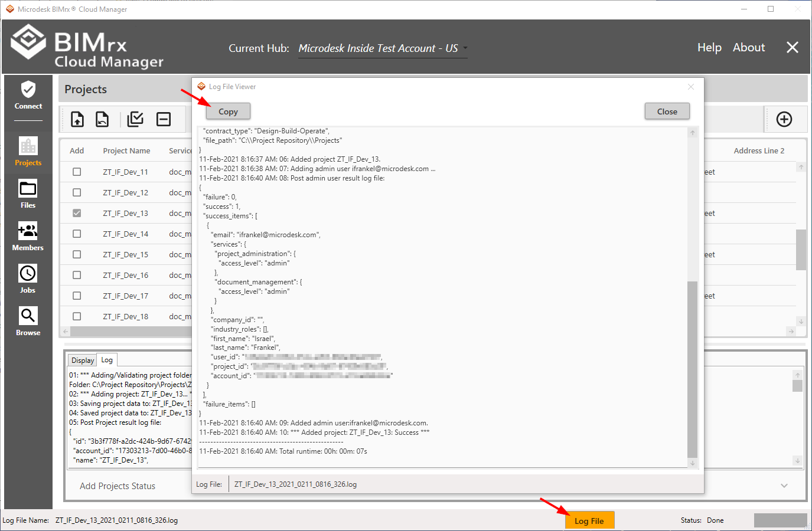This screenshot has width=812, height=531.
Task: Toggle checkbox for ZT_IF_Dev_16
Action: (77, 275)
